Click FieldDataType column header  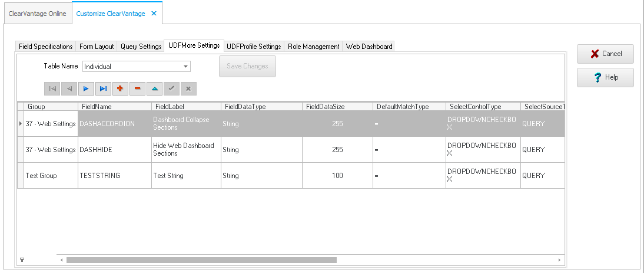[261, 107]
